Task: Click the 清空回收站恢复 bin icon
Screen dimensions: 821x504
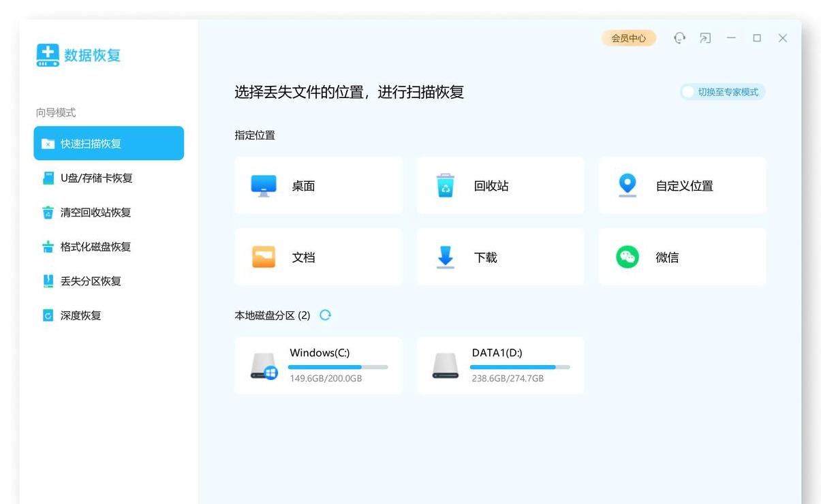Action: coord(48,212)
